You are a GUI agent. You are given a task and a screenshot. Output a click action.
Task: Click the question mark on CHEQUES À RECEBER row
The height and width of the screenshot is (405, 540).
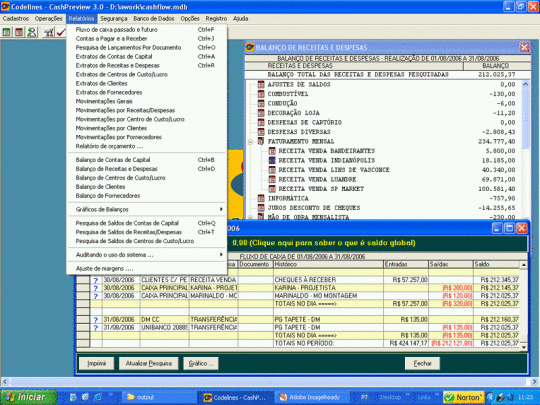coord(96,280)
